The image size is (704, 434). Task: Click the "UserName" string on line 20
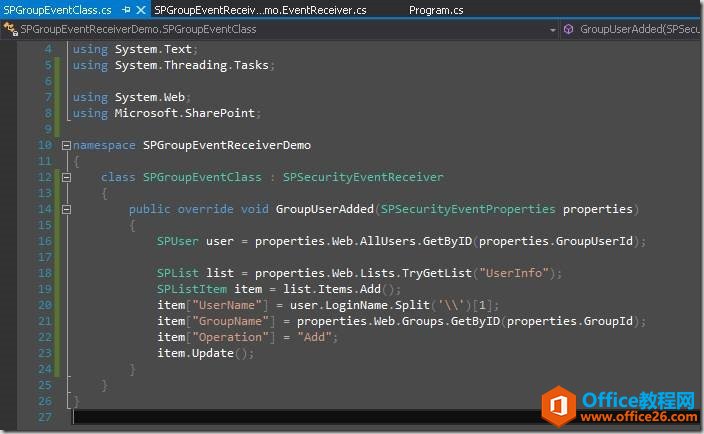point(227,305)
